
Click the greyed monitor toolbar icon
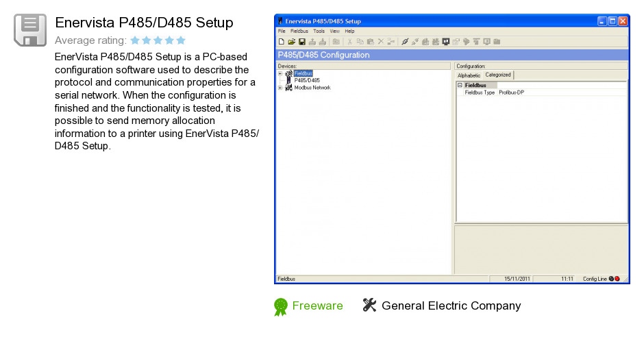click(x=486, y=42)
